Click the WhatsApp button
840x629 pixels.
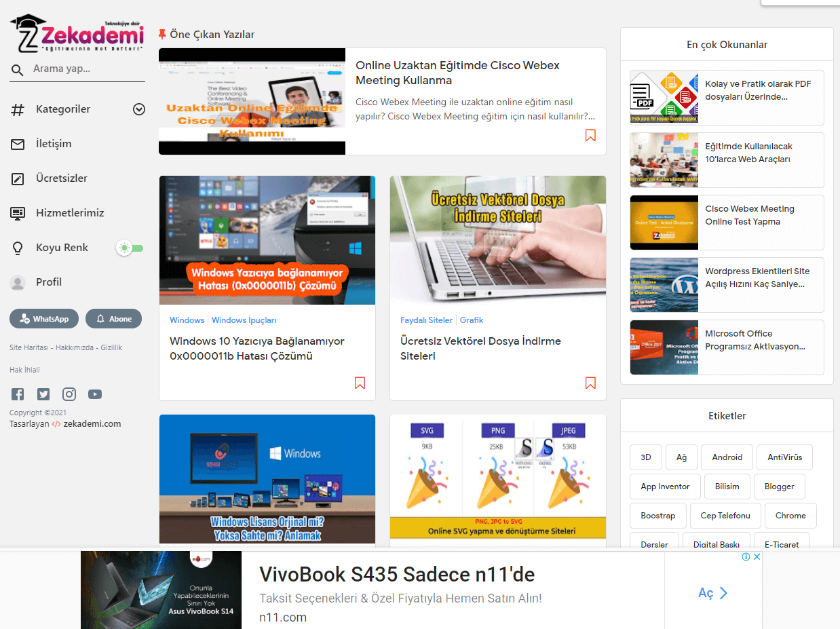click(44, 319)
